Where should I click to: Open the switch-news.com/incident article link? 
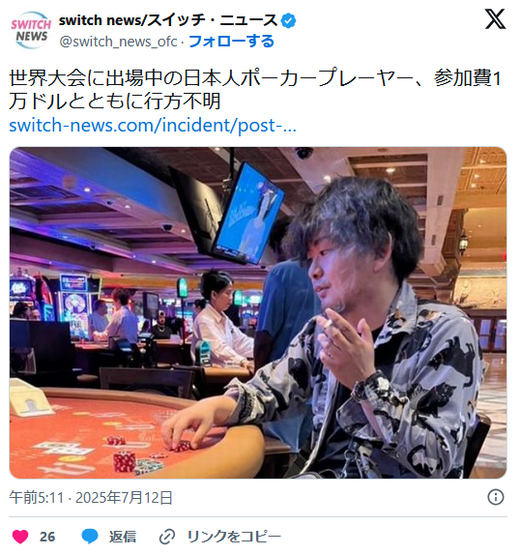click(x=153, y=125)
